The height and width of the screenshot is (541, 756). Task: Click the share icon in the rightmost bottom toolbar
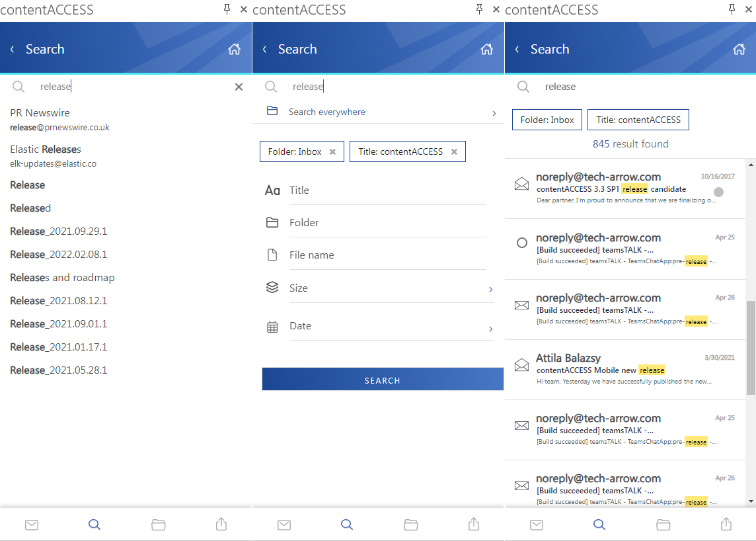[725, 524]
